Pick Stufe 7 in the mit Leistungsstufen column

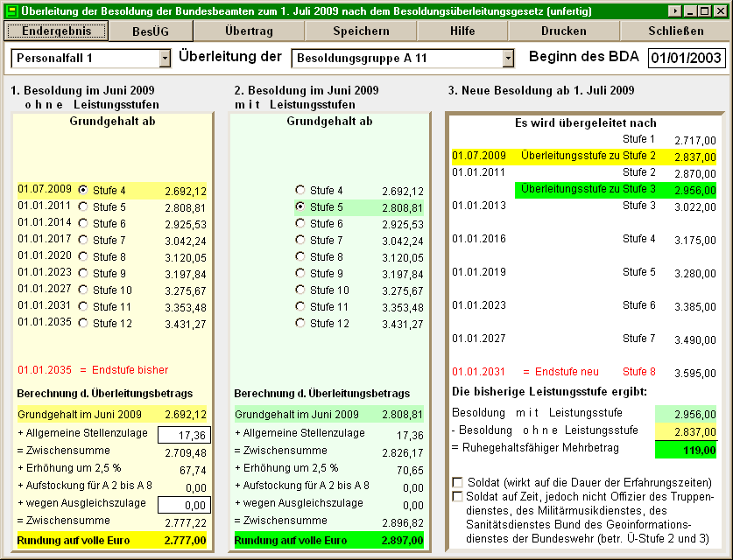pos(300,240)
